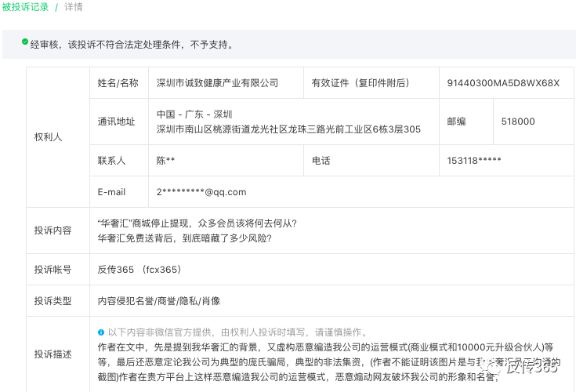Click the complained account 反传365 (fcx365)
576x392 pixels.
[x=139, y=270]
